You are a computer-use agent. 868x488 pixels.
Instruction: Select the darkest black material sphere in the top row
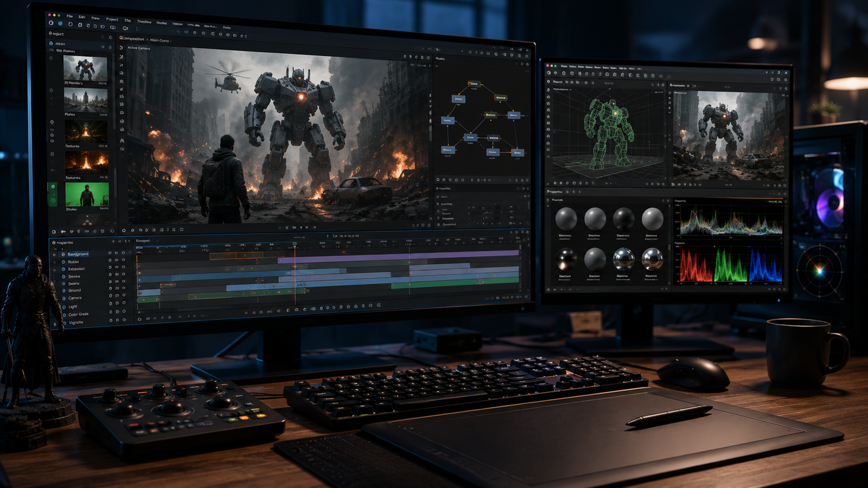(623, 219)
